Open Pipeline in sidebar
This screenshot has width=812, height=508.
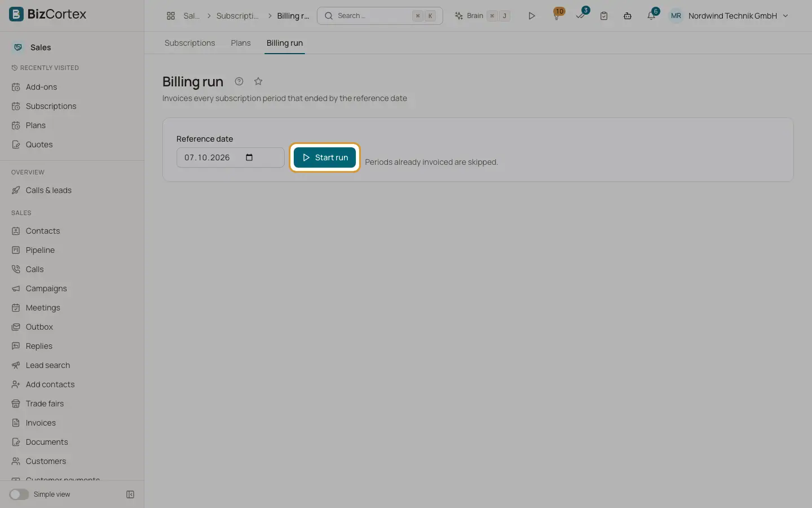72,250
